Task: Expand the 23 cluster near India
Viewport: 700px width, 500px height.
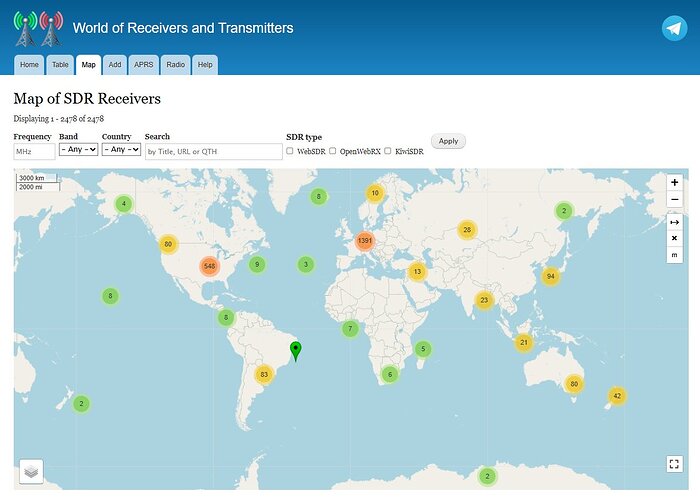Action: tap(484, 300)
